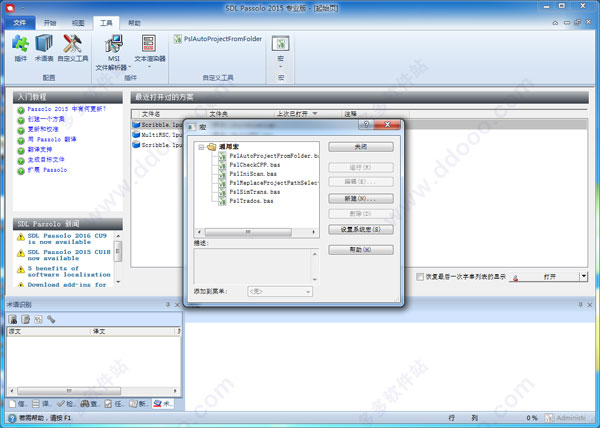The width and height of the screenshot is (600, 428).
Task: Expand the MSI 文件解析器 dropdown arrow
Action: pyautogui.click(x=130, y=67)
